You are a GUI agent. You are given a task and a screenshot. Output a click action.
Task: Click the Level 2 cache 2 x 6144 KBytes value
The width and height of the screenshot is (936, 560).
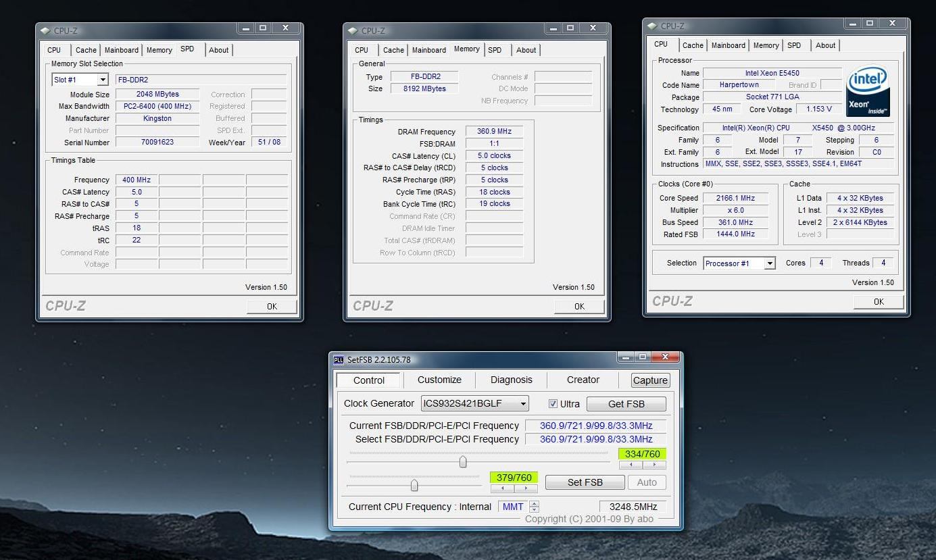tap(860, 222)
